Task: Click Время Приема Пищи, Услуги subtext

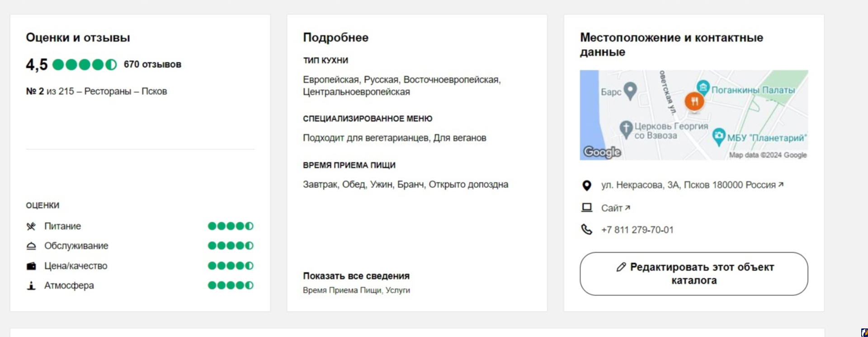Action: (x=356, y=290)
